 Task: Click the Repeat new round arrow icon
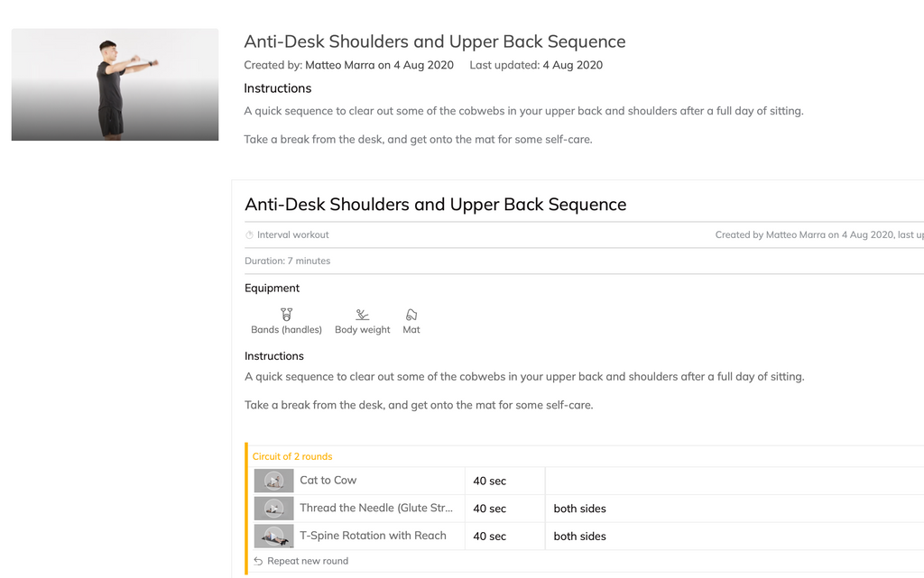point(258,561)
